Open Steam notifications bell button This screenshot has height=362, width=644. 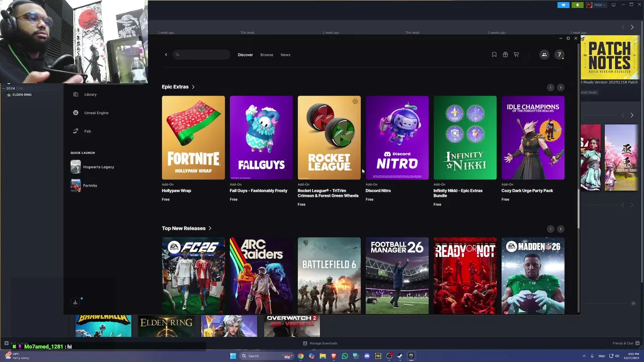577,5
